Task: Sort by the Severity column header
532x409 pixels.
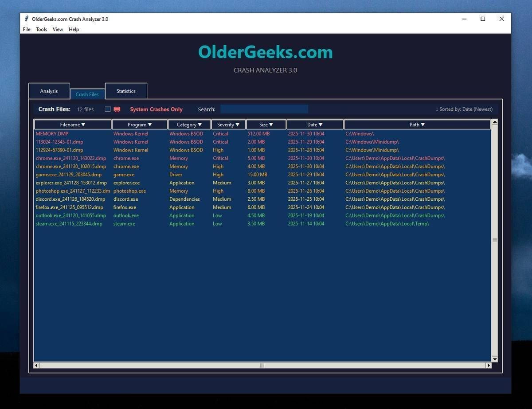Action: 228,125
